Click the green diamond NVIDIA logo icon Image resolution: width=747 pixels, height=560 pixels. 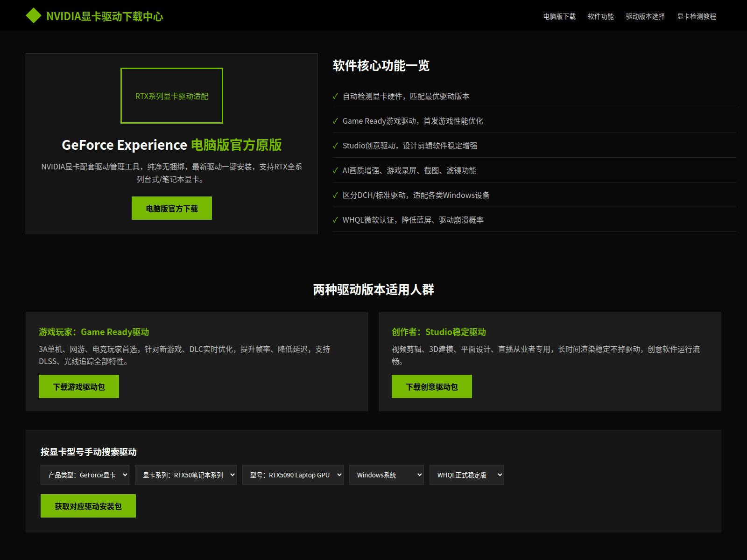(x=34, y=15)
